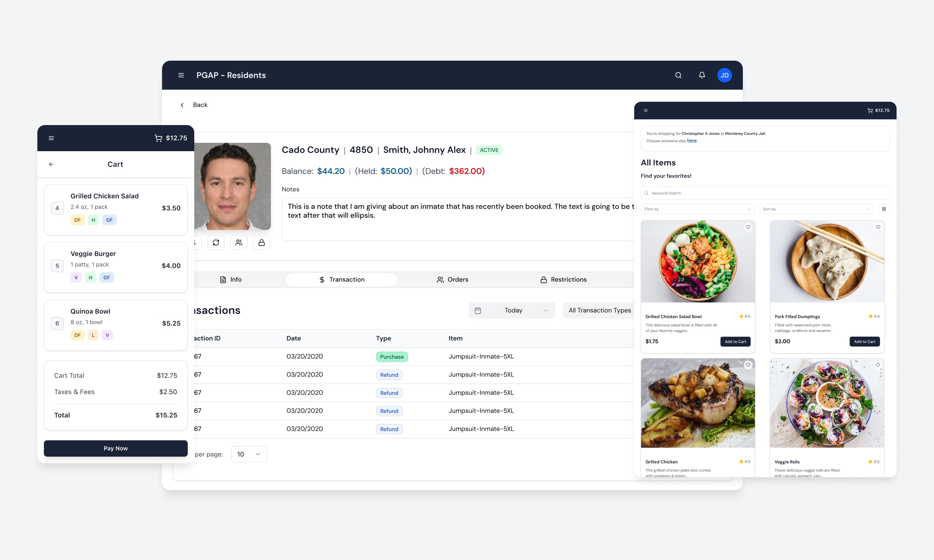Click the 'here' link to choose someone else
The height and width of the screenshot is (560, 934).
coord(692,141)
